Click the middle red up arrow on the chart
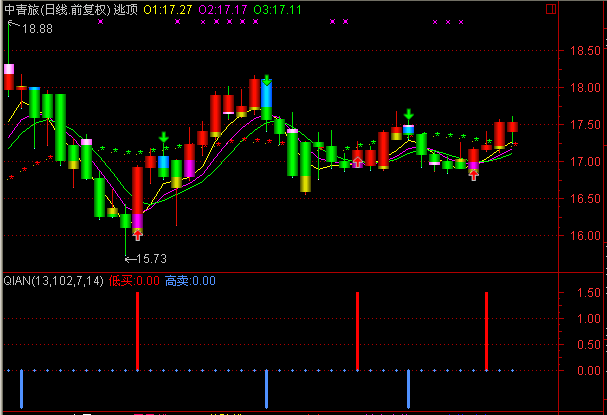 (357, 161)
